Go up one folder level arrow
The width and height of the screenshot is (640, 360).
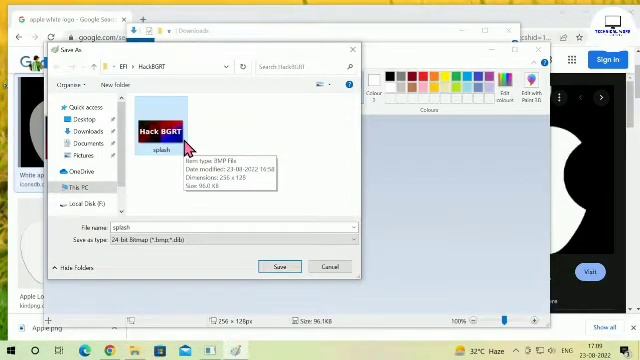pos(94,67)
